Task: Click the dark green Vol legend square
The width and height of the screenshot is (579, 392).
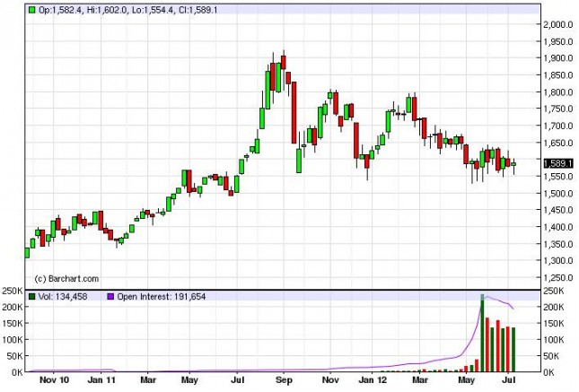Action: [x=32, y=296]
